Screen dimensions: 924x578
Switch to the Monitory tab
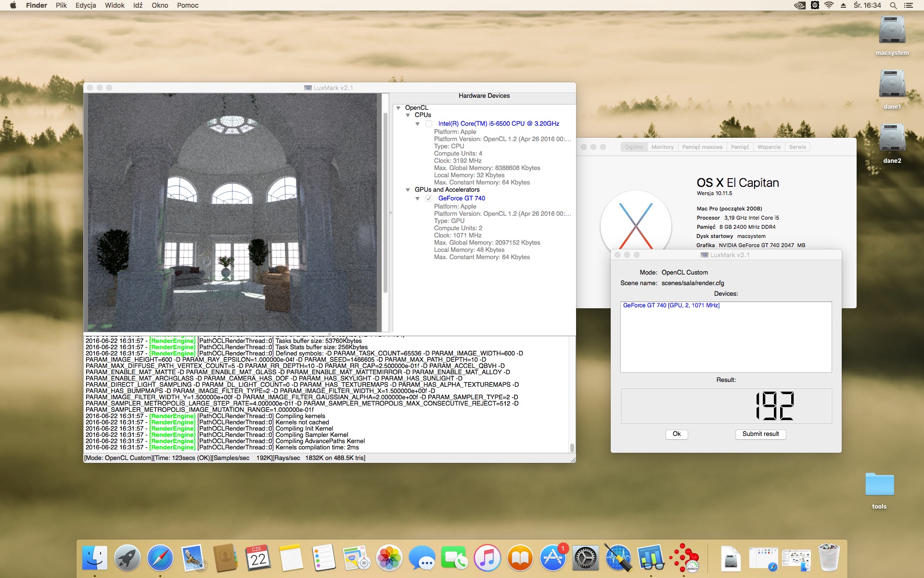click(662, 147)
